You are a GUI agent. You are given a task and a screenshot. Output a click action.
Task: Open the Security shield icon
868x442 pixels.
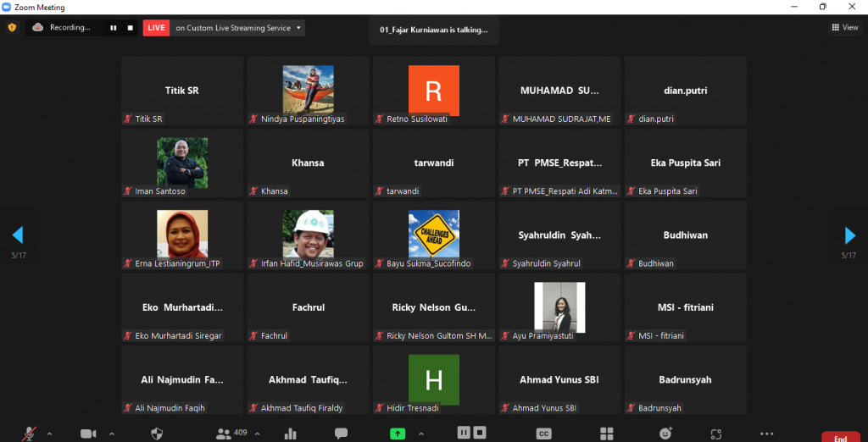coord(157,434)
